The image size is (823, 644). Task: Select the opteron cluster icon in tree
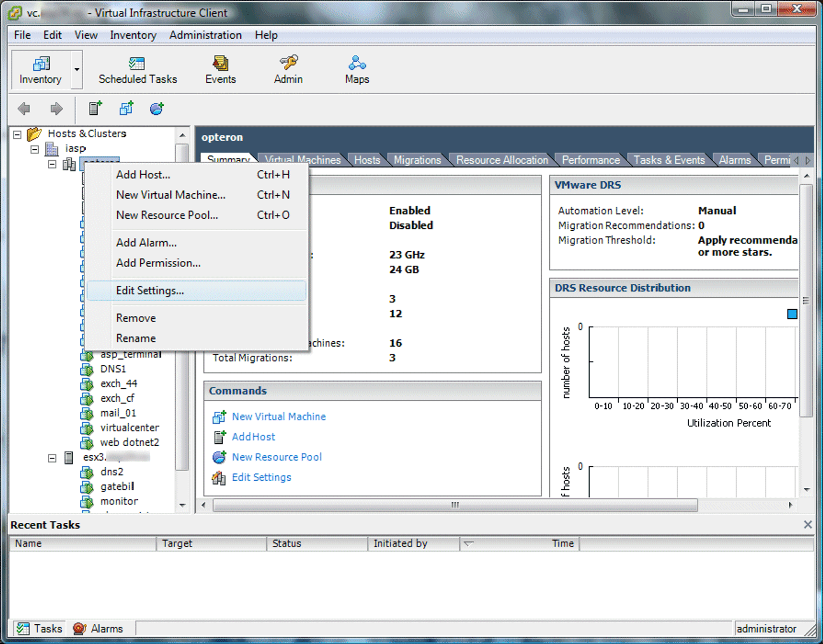point(69,164)
